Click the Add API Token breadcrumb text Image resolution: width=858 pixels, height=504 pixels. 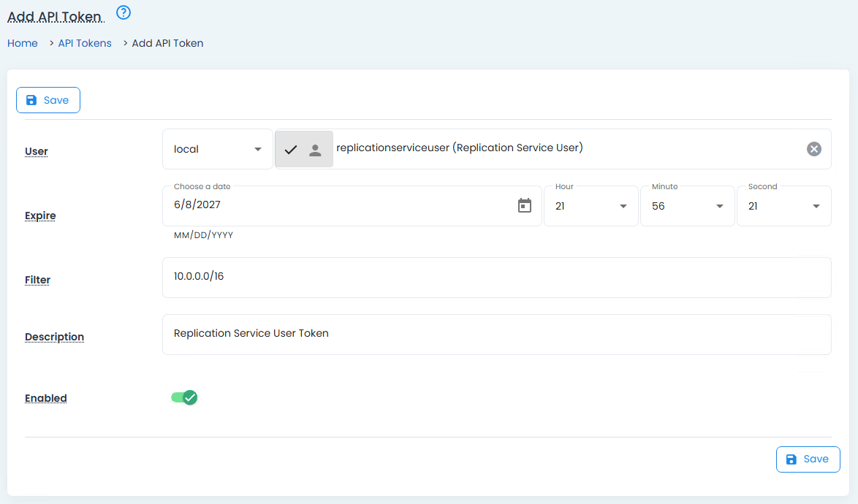pos(167,43)
